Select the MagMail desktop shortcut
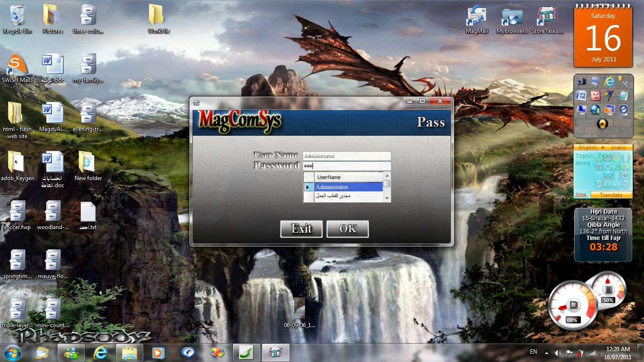This screenshot has width=644, height=362. [x=477, y=19]
